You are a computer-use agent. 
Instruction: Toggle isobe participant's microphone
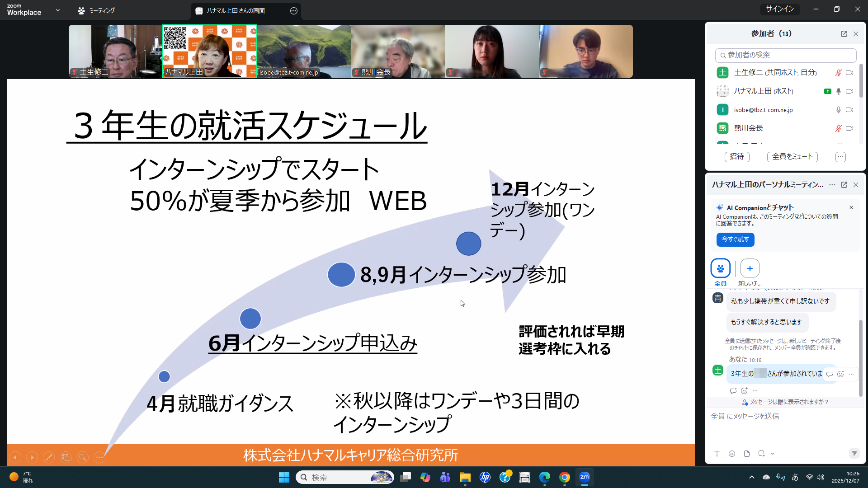click(838, 110)
